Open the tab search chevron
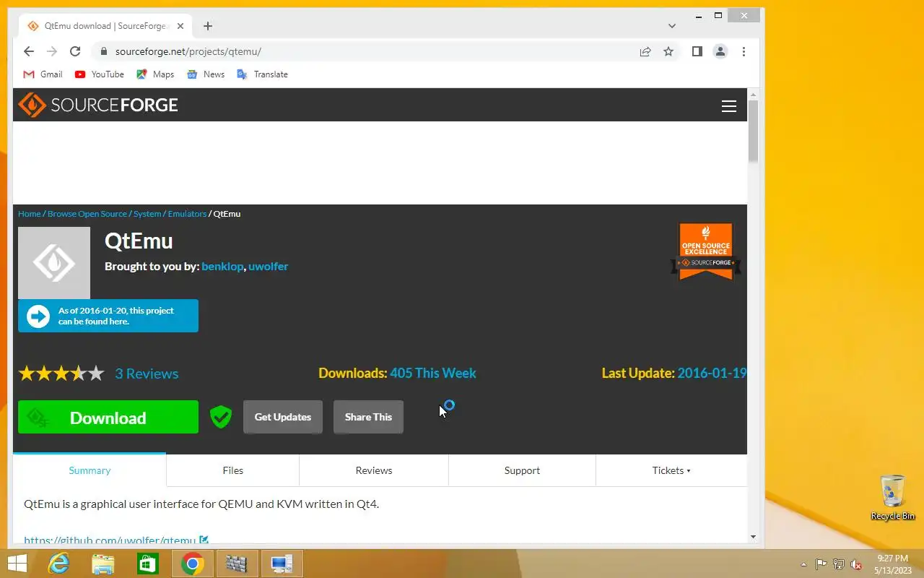Viewport: 924px width, 578px height. tap(672, 26)
